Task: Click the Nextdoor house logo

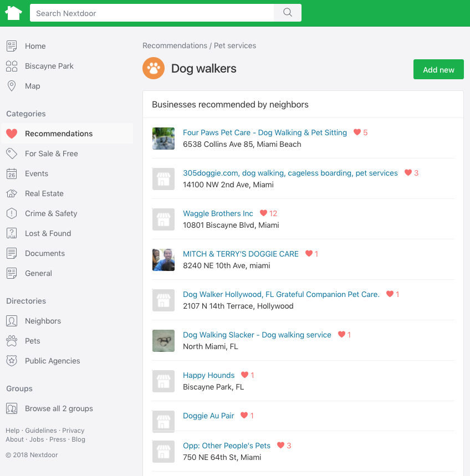Action: tap(13, 13)
